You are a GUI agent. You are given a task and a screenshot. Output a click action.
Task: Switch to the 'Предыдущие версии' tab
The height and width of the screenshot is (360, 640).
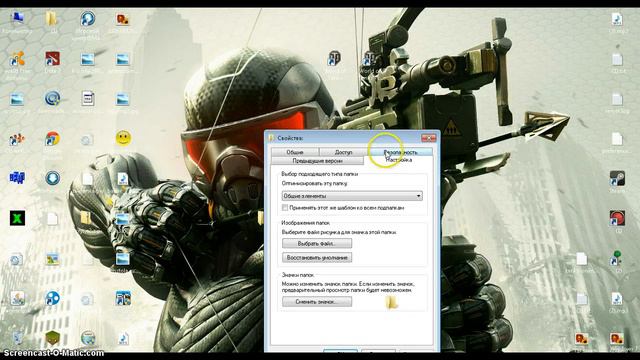[317, 161]
